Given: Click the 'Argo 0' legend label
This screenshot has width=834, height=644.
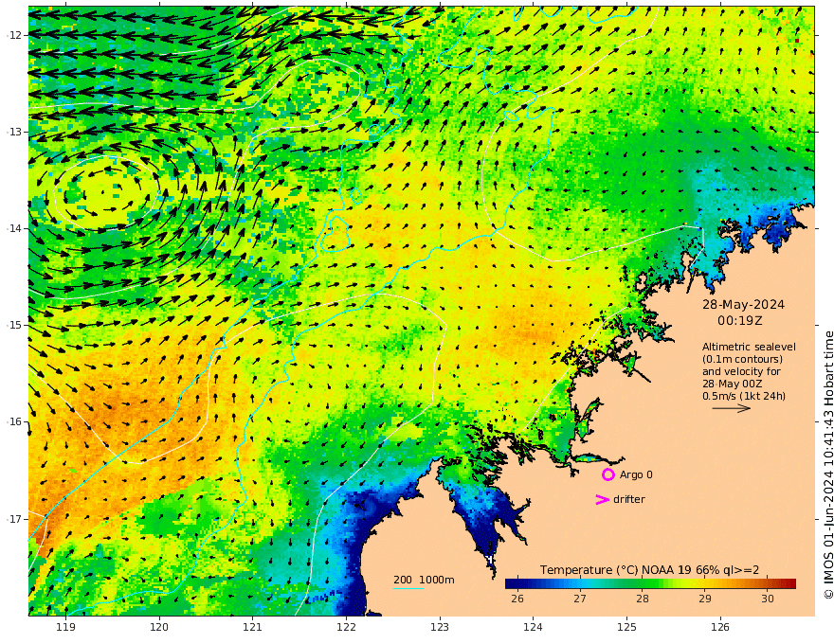Looking at the screenshot, I should (x=636, y=474).
